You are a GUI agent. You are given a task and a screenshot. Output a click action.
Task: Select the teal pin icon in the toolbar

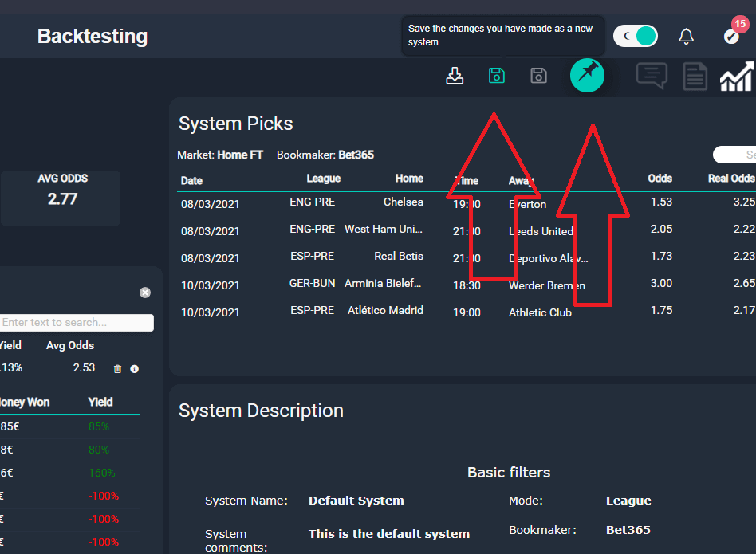(x=587, y=76)
